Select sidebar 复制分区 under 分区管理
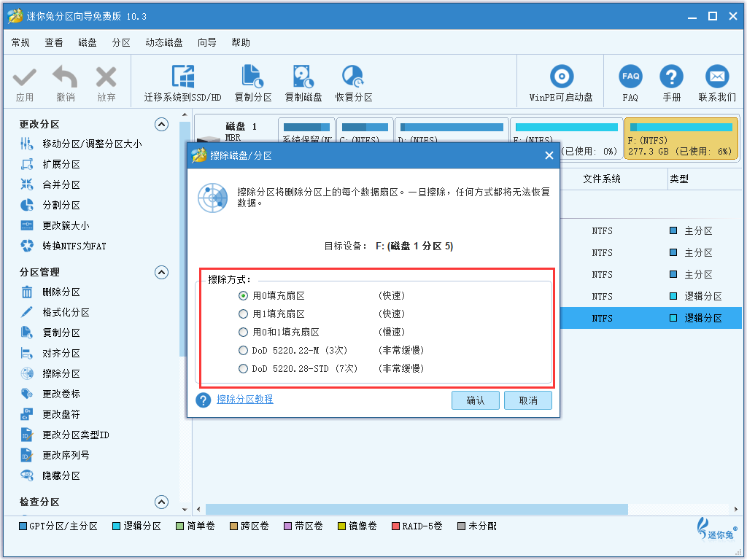This screenshot has width=747, height=560. click(x=50, y=332)
